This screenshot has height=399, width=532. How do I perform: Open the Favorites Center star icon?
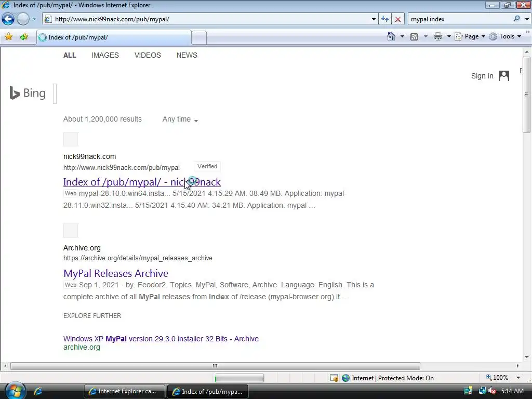click(8, 37)
